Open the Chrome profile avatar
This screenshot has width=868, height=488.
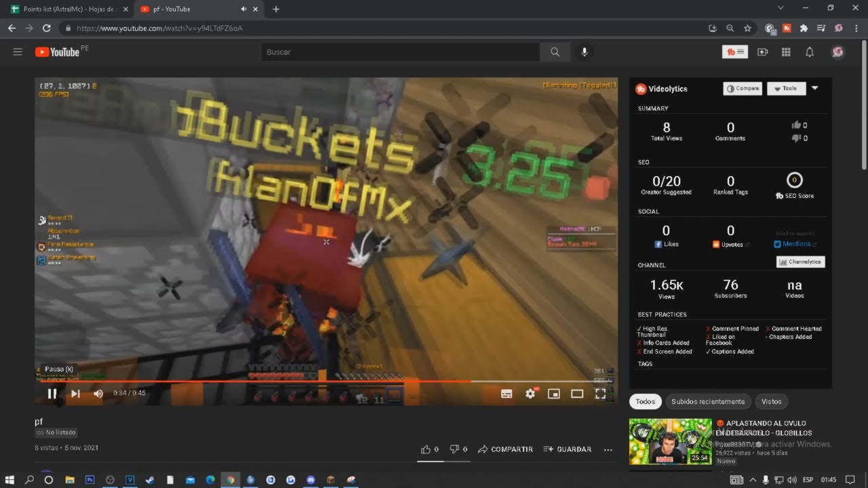(838, 28)
